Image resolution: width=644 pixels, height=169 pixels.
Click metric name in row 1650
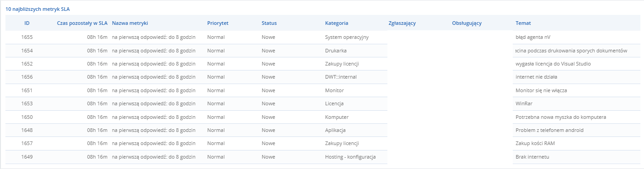[x=153, y=117]
